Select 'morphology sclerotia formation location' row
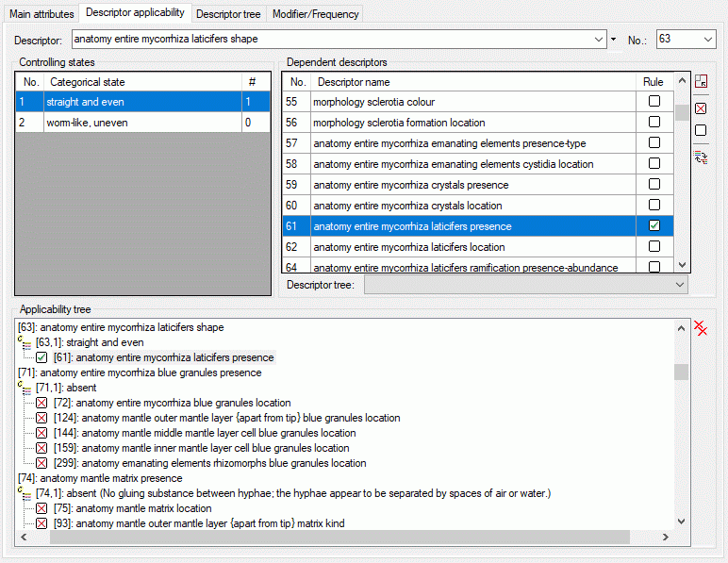The image size is (728, 563). point(478,123)
